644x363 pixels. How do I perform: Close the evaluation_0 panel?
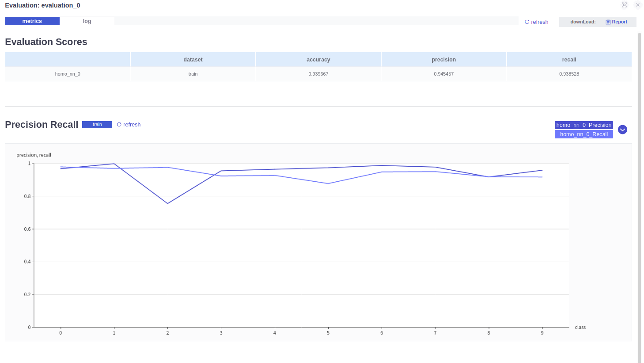637,5
